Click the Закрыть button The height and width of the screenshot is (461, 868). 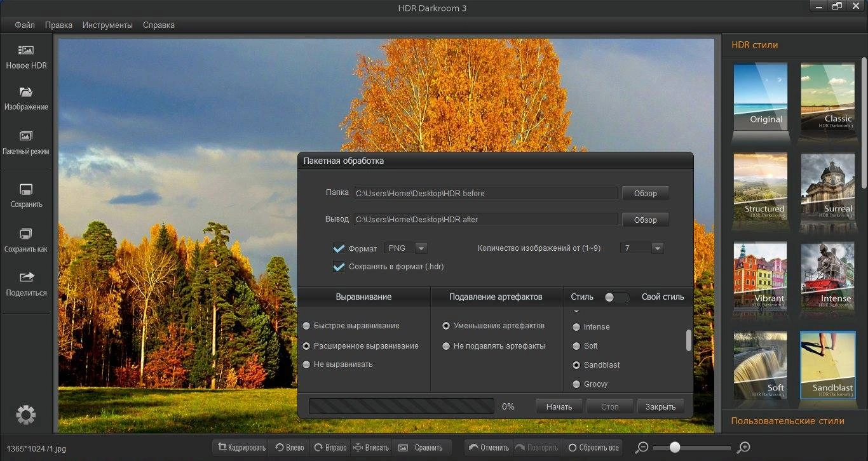click(660, 406)
